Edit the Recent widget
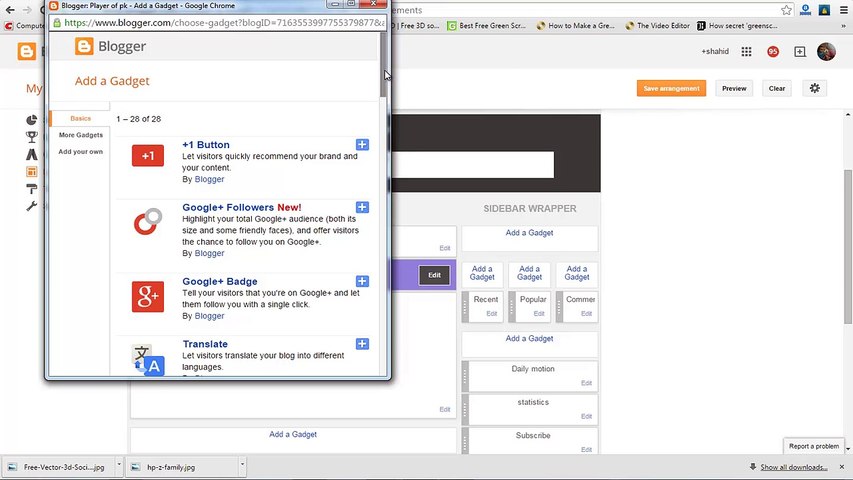Image resolution: width=853 pixels, height=480 pixels. (x=492, y=313)
